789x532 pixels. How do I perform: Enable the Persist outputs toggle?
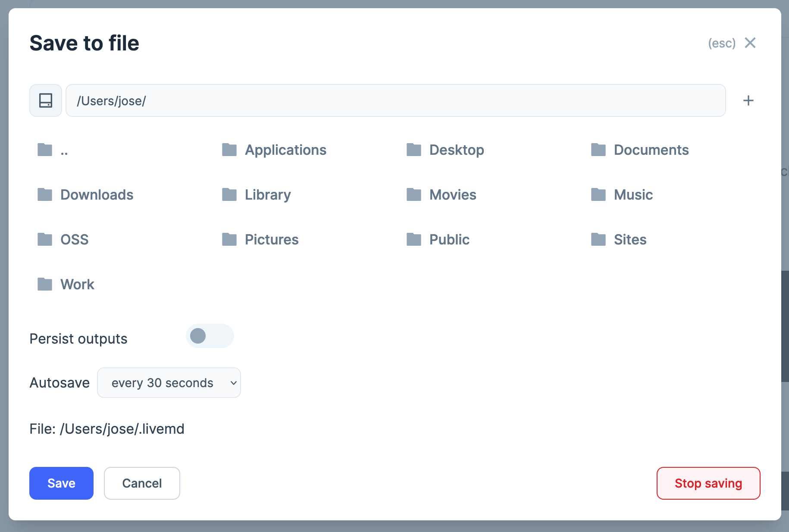[x=210, y=336]
